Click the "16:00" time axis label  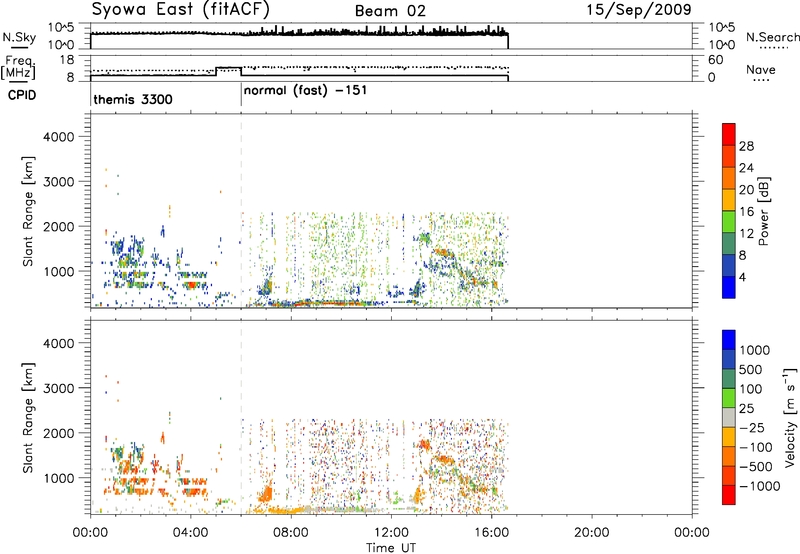pyautogui.click(x=491, y=533)
